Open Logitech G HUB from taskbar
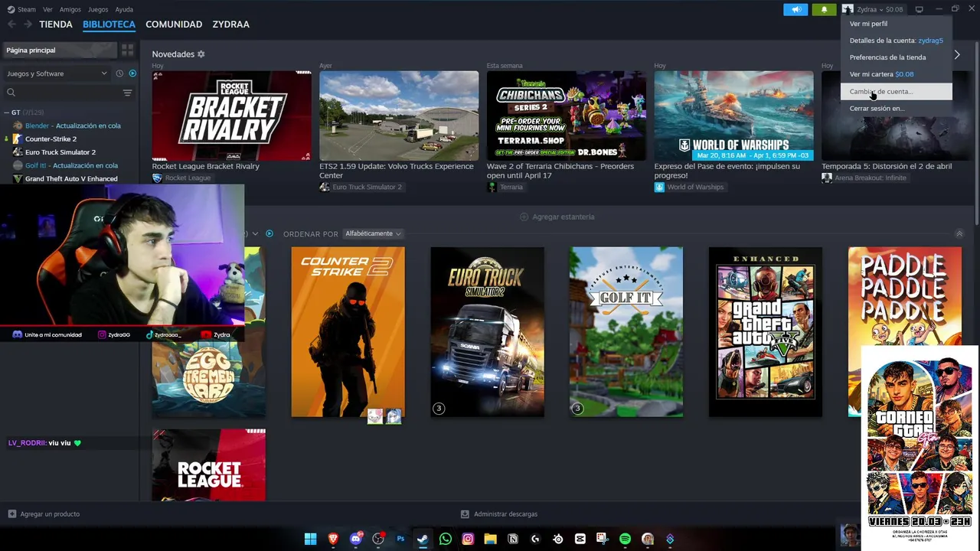The image size is (980, 551). (535, 539)
